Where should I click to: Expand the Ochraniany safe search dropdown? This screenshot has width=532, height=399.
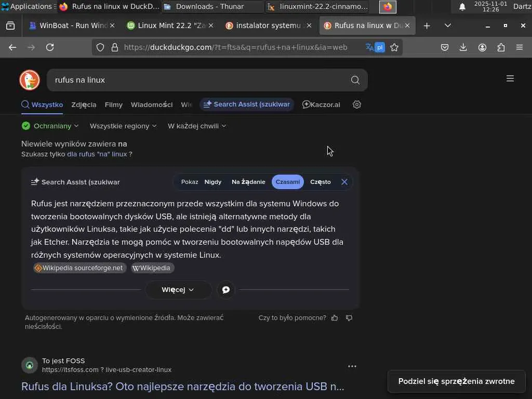click(50, 126)
